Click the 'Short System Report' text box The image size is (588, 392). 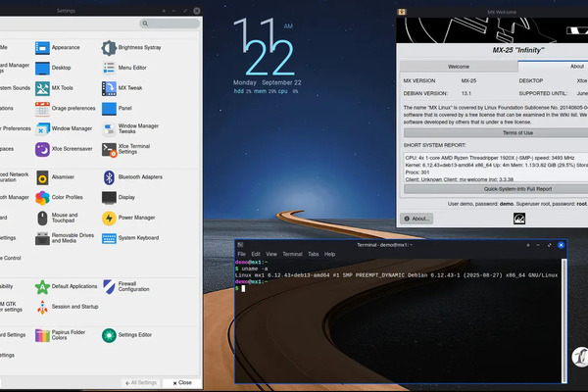(x=496, y=167)
